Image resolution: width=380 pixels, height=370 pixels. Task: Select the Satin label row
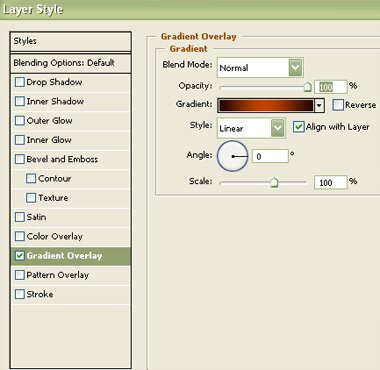pyautogui.click(x=36, y=217)
